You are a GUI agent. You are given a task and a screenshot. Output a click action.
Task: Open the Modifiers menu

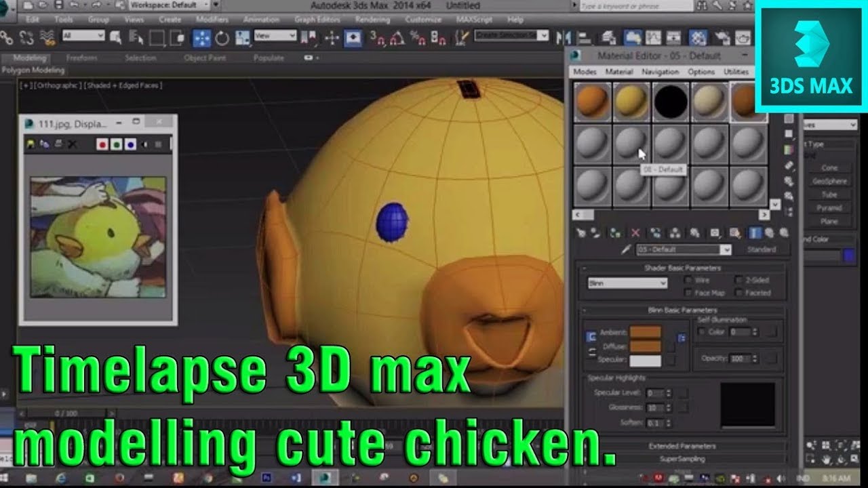coord(212,20)
